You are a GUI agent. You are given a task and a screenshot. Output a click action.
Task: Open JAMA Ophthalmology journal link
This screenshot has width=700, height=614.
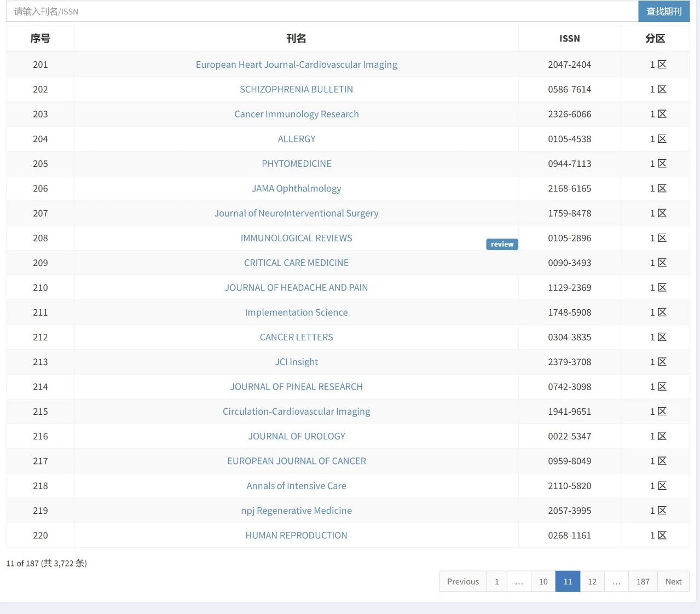coord(296,188)
